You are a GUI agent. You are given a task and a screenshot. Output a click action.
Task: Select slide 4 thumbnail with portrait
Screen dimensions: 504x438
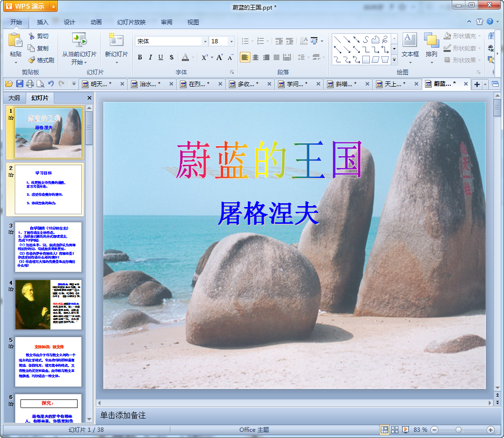point(48,304)
